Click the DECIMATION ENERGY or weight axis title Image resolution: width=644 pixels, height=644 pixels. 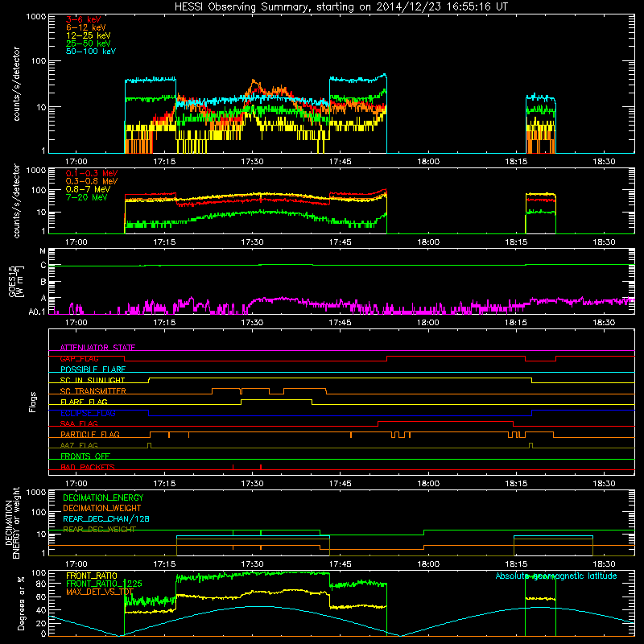tap(12, 522)
